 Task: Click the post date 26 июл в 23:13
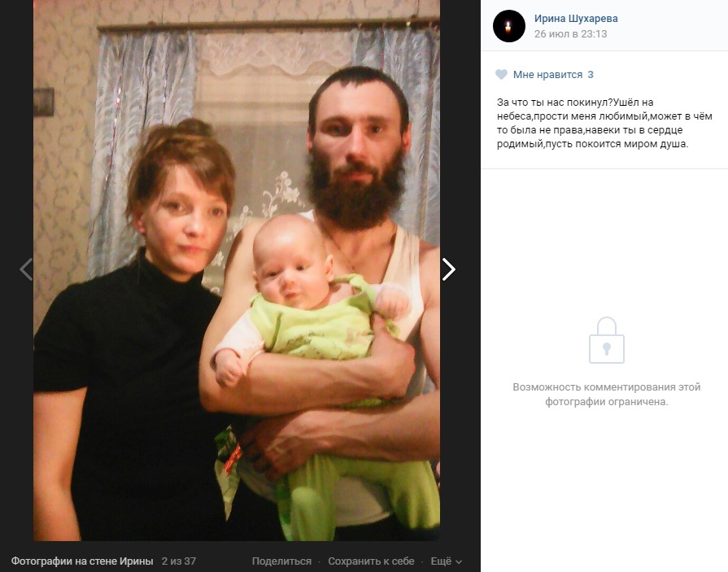[571, 34]
